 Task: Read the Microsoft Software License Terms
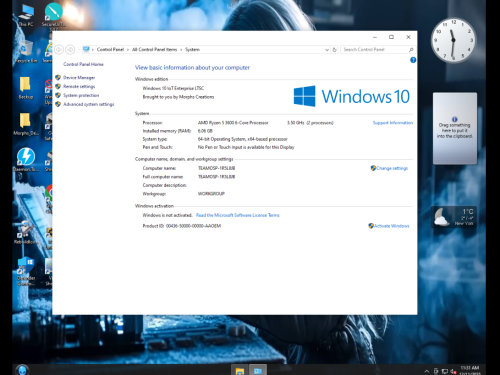[238, 215]
